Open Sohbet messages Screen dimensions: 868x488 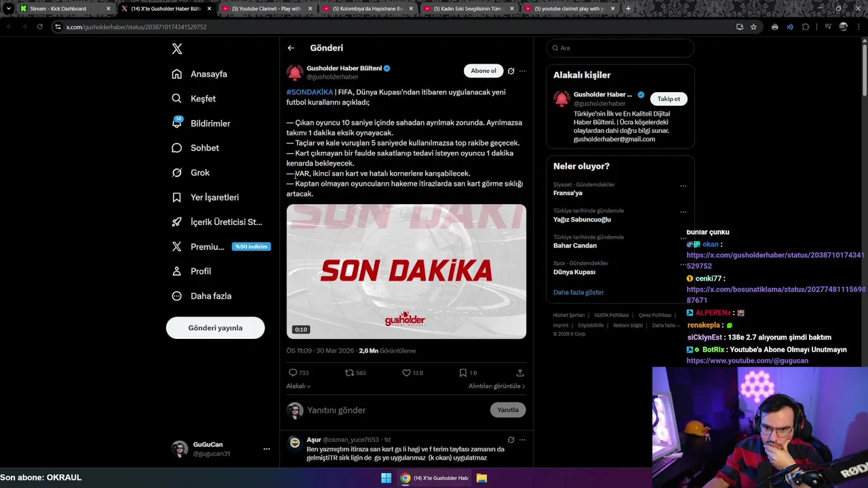coord(195,148)
